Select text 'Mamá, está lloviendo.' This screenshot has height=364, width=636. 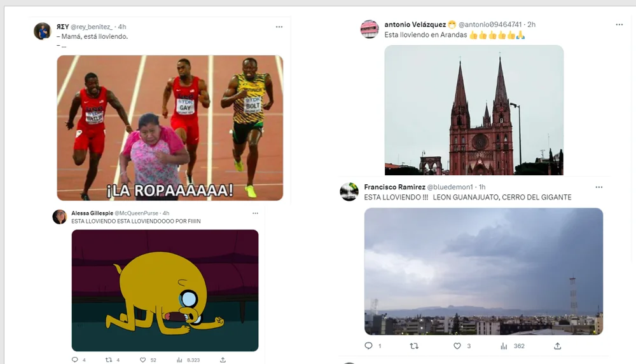(x=95, y=36)
